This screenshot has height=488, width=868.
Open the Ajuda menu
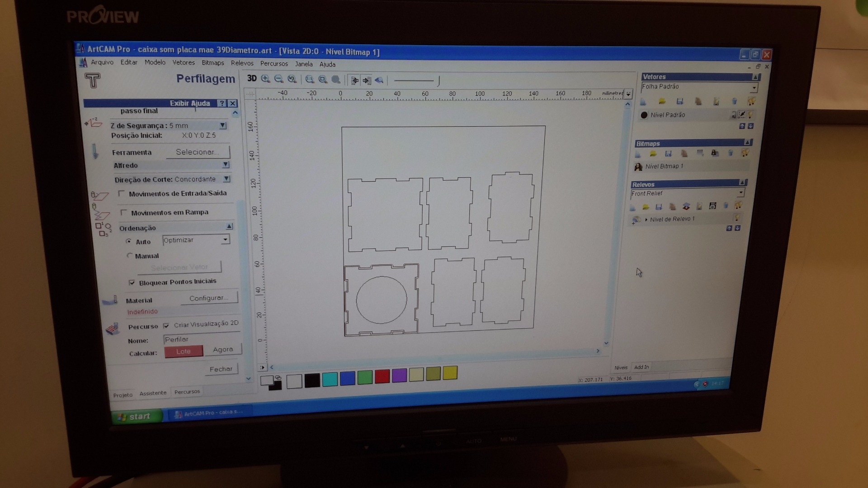click(x=327, y=64)
